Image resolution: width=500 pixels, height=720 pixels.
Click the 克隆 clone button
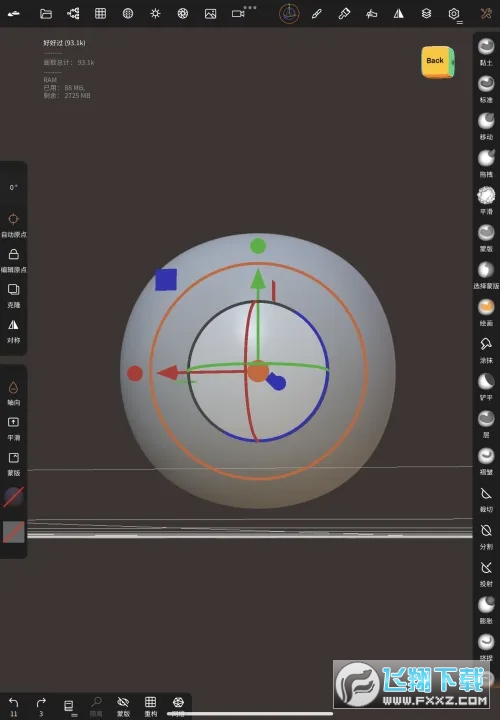[x=13, y=295]
